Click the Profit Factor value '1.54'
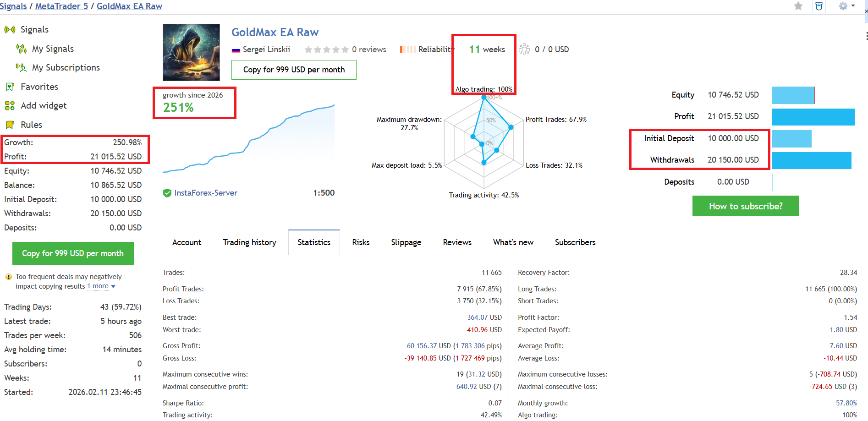 pyautogui.click(x=851, y=317)
